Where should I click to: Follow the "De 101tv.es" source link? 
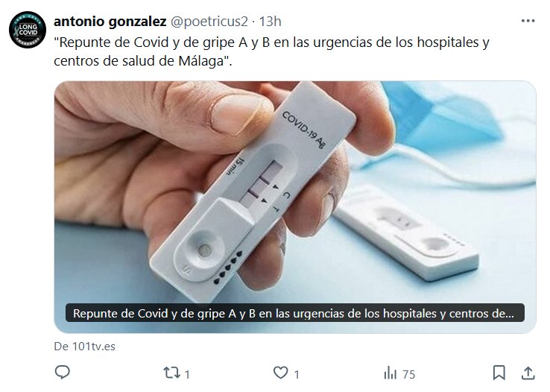(84, 347)
